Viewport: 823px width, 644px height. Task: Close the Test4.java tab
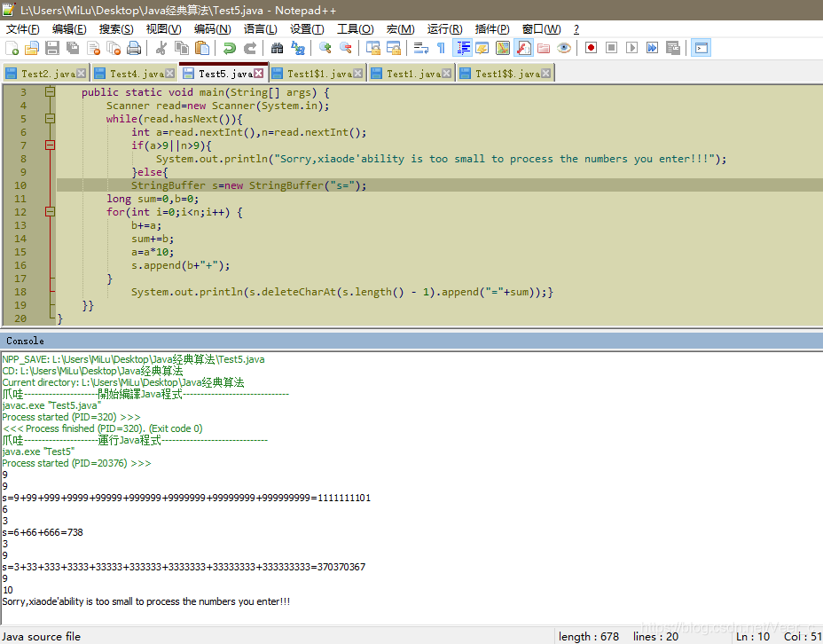coord(169,74)
